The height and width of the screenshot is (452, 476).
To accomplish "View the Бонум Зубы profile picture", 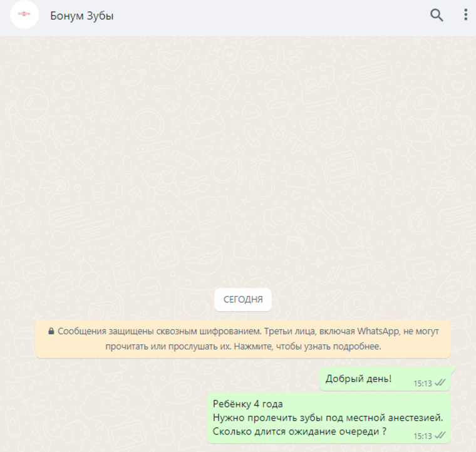I will 24,14.
